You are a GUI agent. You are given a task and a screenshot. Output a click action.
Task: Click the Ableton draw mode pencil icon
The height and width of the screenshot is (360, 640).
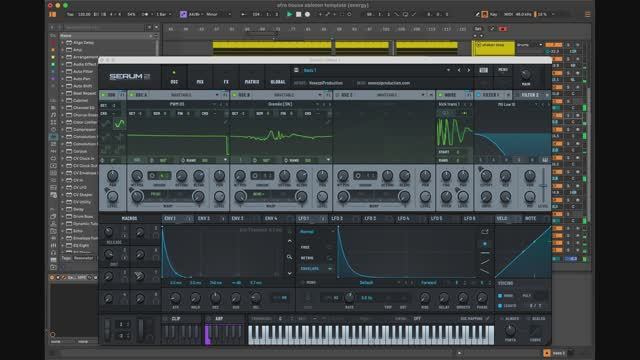(x=477, y=14)
